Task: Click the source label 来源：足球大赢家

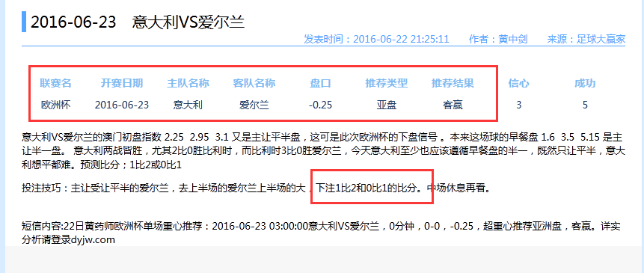Action: (586, 40)
